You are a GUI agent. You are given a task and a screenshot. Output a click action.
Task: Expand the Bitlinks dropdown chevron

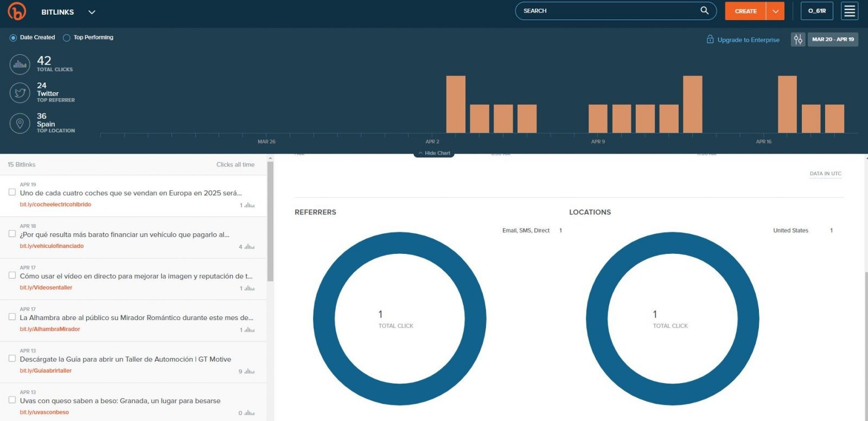tap(92, 12)
